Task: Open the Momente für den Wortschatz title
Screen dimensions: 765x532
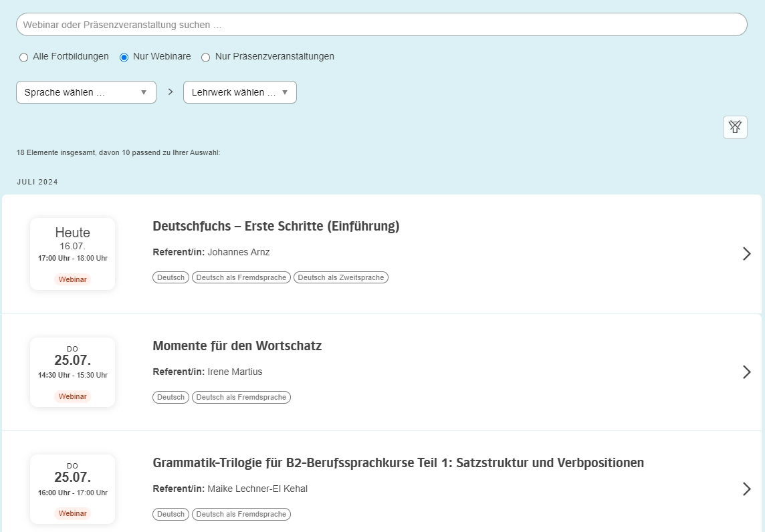Action: click(237, 346)
